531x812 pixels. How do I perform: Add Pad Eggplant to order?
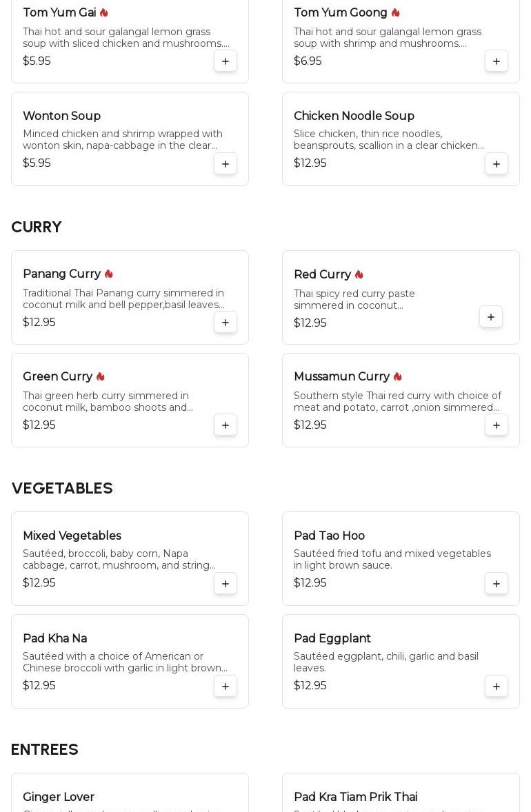pyautogui.click(x=497, y=686)
